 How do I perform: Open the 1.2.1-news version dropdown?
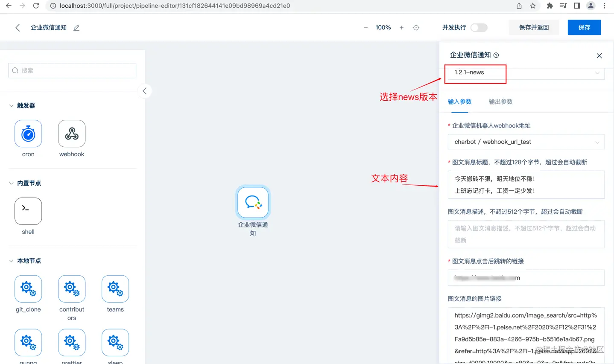click(526, 73)
